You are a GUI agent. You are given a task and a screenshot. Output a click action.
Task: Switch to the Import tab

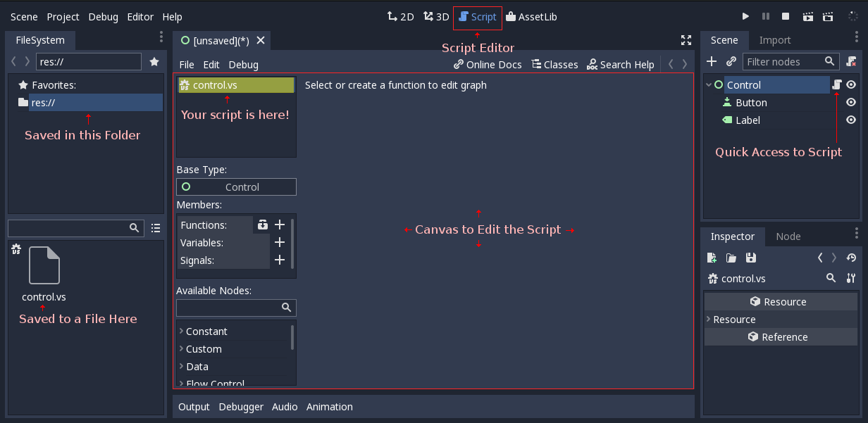[775, 40]
